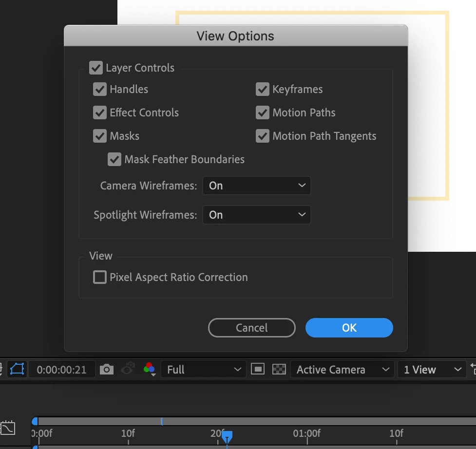Toggle the mask and shape path visibility icon
This screenshot has width=476, height=449.
(x=17, y=369)
